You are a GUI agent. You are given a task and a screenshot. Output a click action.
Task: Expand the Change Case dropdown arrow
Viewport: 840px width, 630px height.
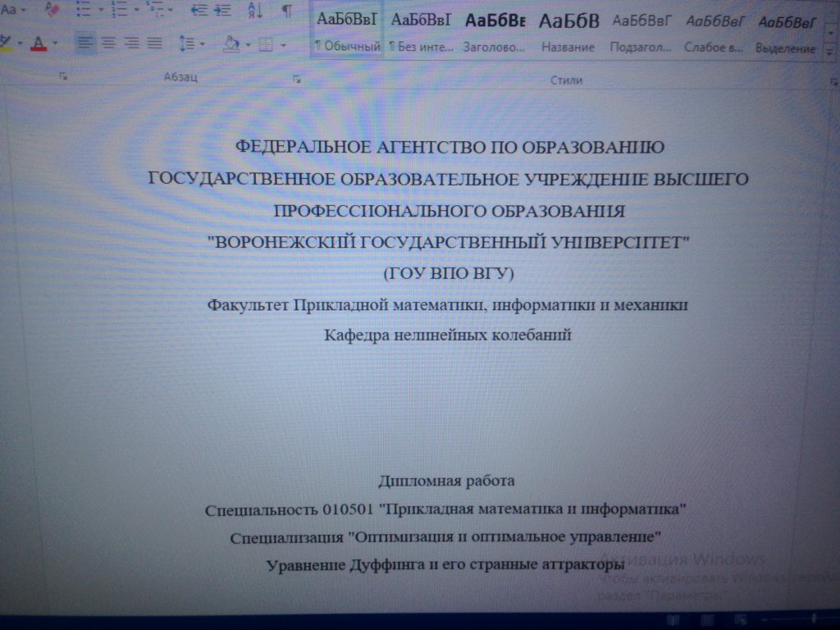pyautogui.click(x=23, y=11)
